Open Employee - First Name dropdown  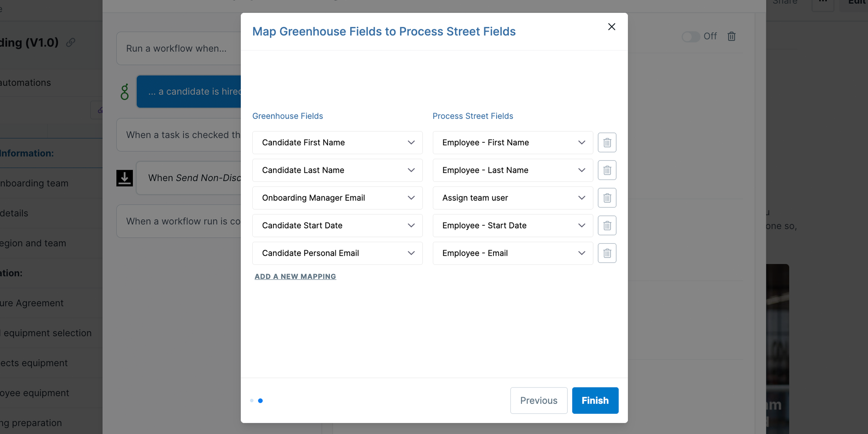pos(513,143)
